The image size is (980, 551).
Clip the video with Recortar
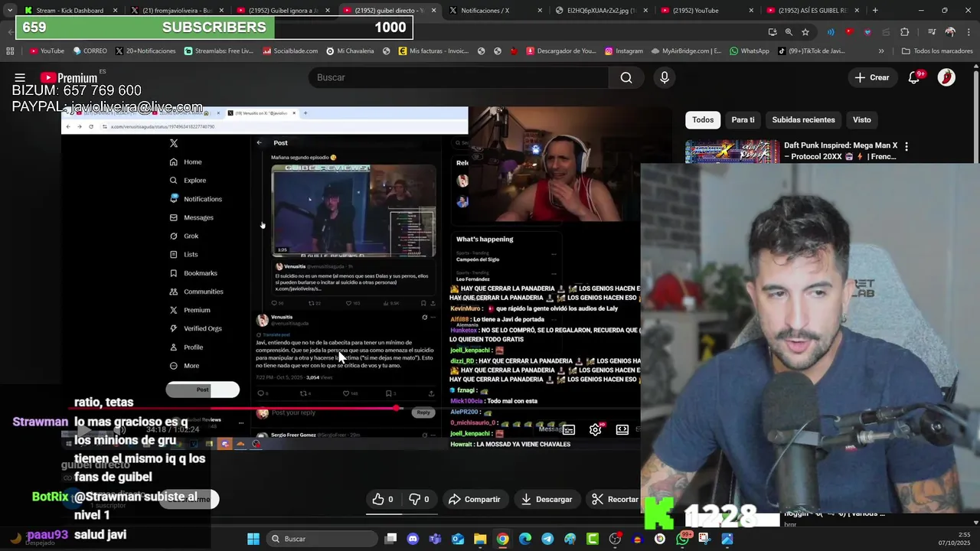615,499
